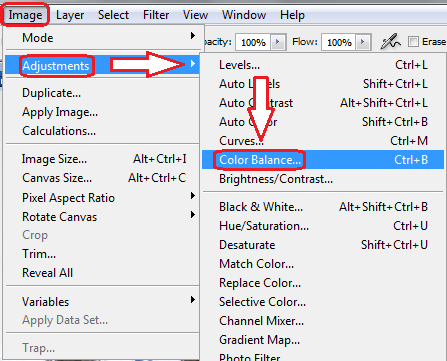Open the Filter menu
Viewport: 447px width, 361px height.
(x=156, y=15)
